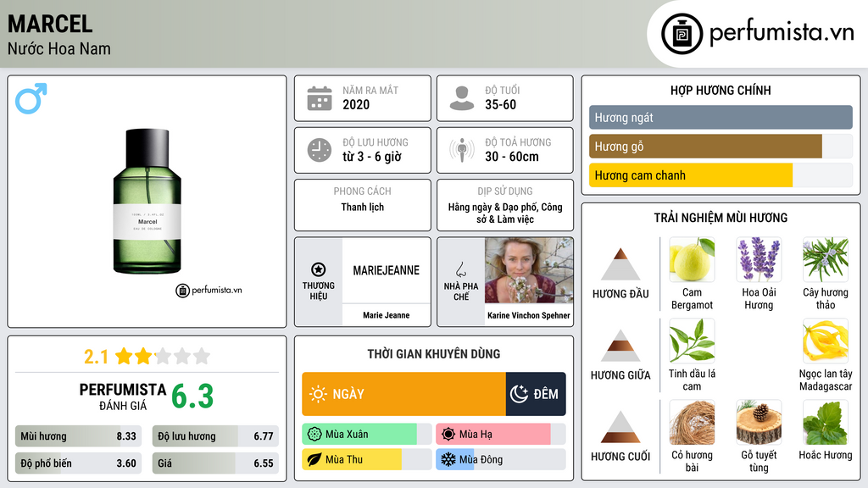The height and width of the screenshot is (488, 868).
Task: Click the Giá 6.55 score bar
Action: 215,463
